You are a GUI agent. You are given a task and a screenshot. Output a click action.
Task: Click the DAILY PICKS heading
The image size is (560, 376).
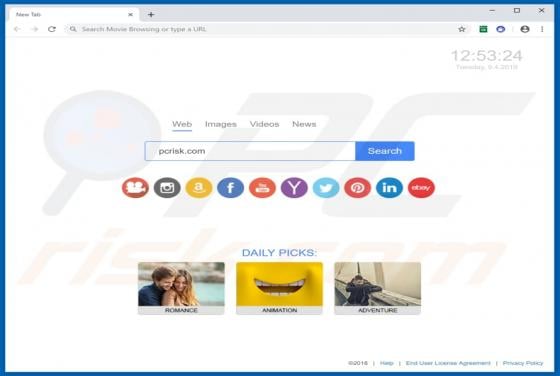[279, 252]
